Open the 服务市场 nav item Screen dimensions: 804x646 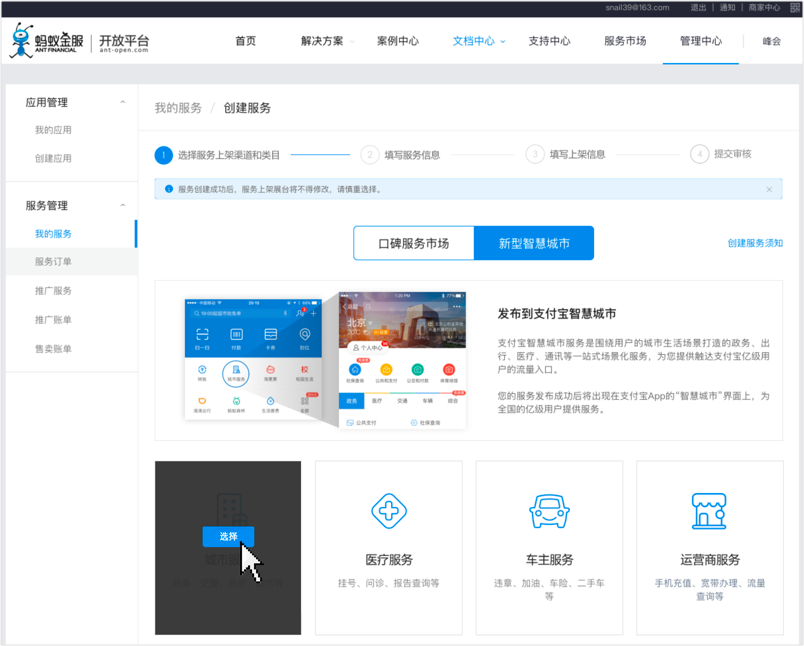(x=625, y=41)
